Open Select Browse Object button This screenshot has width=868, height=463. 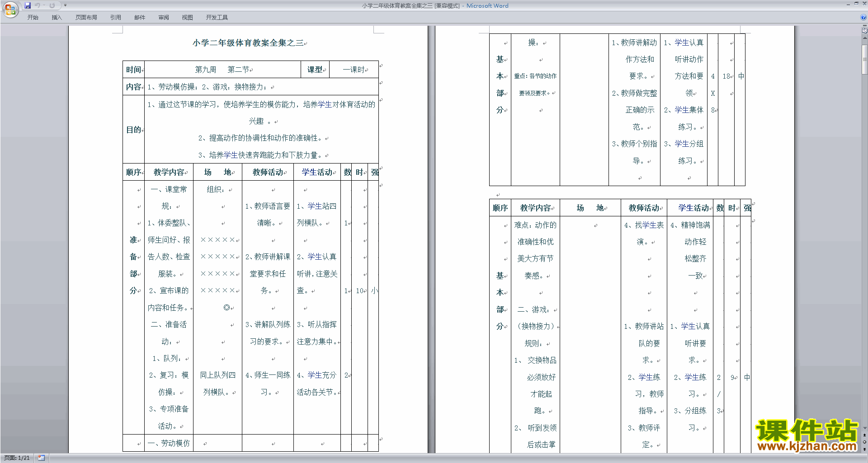tap(865, 442)
